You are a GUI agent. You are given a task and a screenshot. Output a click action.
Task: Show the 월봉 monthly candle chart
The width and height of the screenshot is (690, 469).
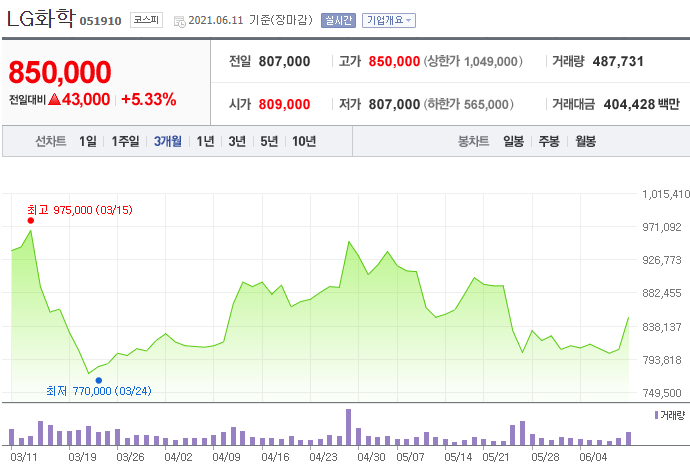click(x=585, y=141)
